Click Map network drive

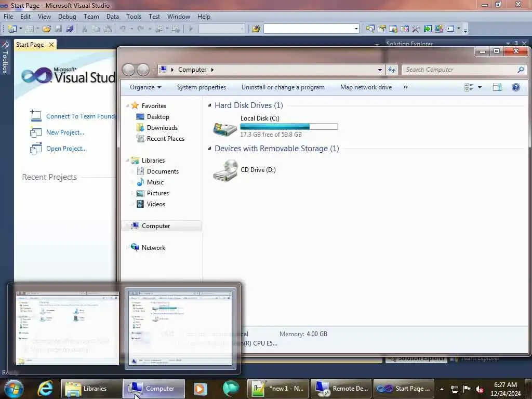(366, 87)
